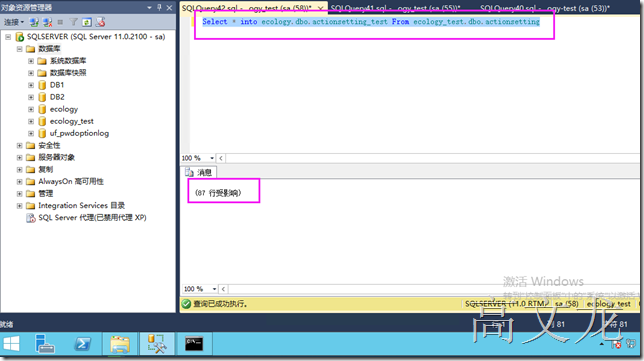Expand the uf_pwdoptionlog database node
The image size is (644, 361).
[x=31, y=133]
